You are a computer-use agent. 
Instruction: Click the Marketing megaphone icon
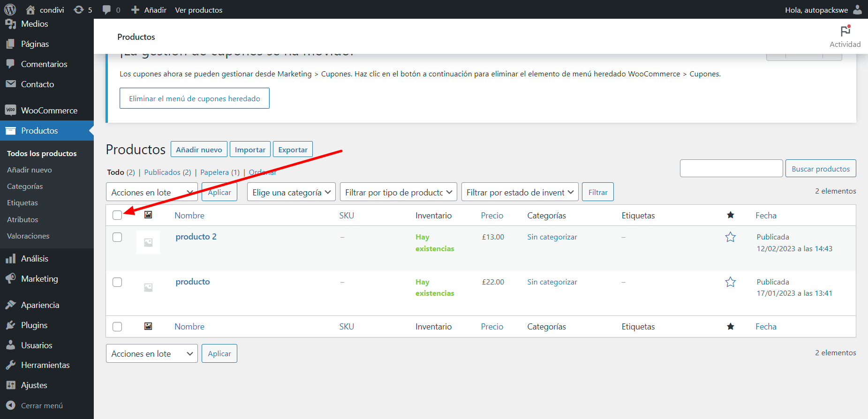[x=10, y=279]
